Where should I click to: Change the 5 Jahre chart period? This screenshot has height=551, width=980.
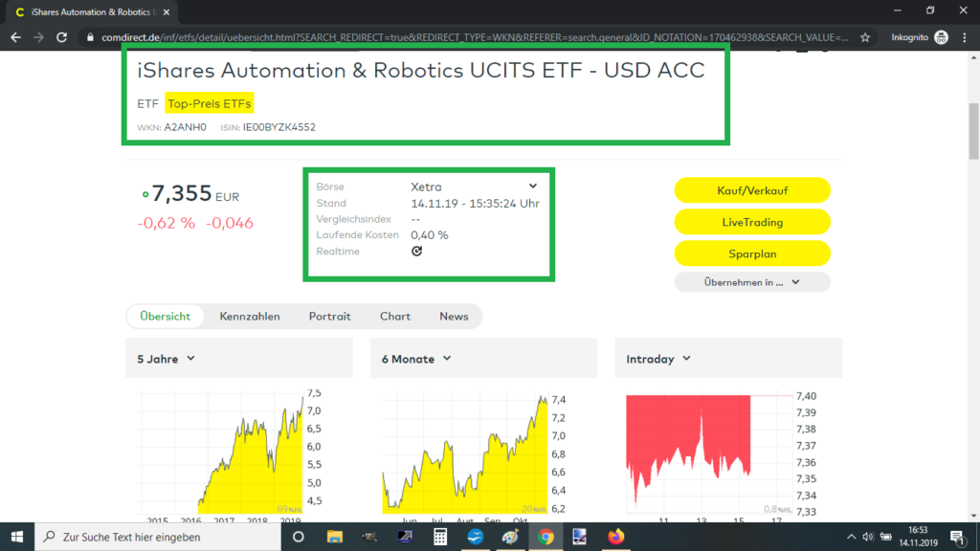coord(167,359)
